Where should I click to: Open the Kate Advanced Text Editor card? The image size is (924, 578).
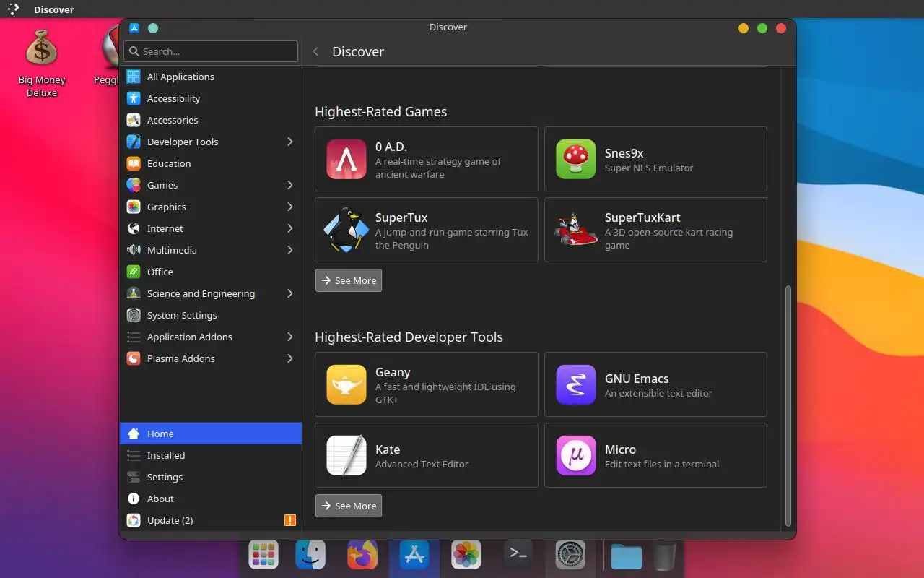click(x=427, y=455)
